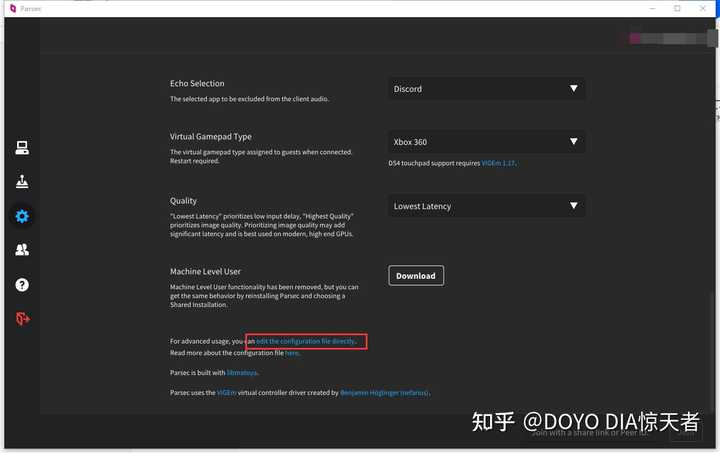Open the Benjamin Höglinger (nefarius) link
This screenshot has height=453, width=720.
pos(384,393)
